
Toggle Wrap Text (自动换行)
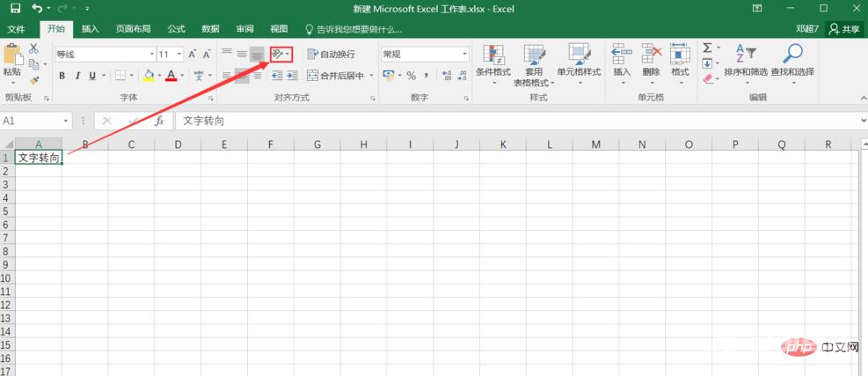coord(331,55)
